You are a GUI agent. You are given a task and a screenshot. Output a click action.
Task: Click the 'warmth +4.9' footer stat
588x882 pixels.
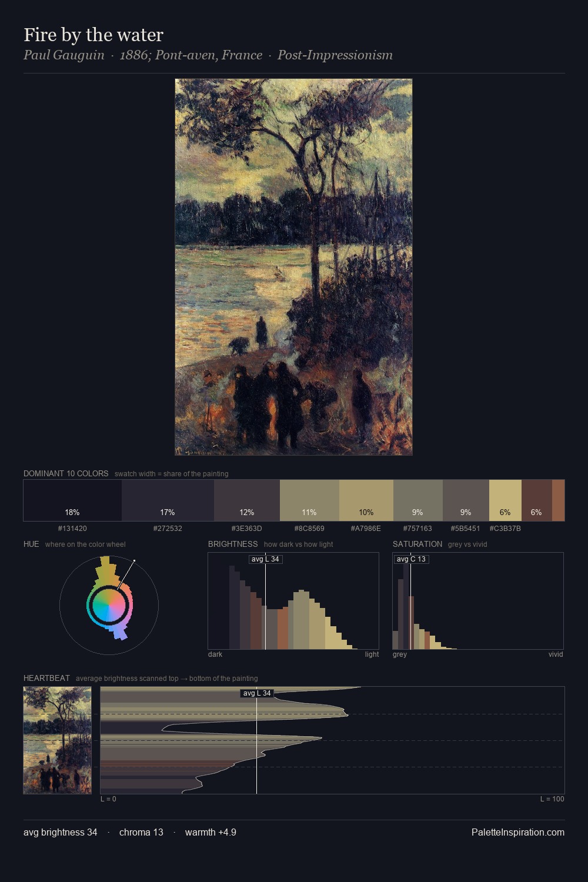point(211,832)
